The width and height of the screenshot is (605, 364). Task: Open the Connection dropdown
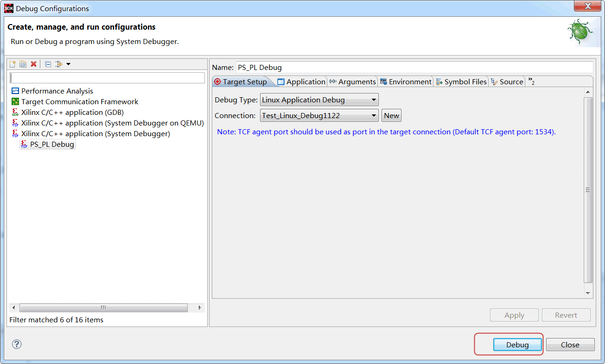374,115
